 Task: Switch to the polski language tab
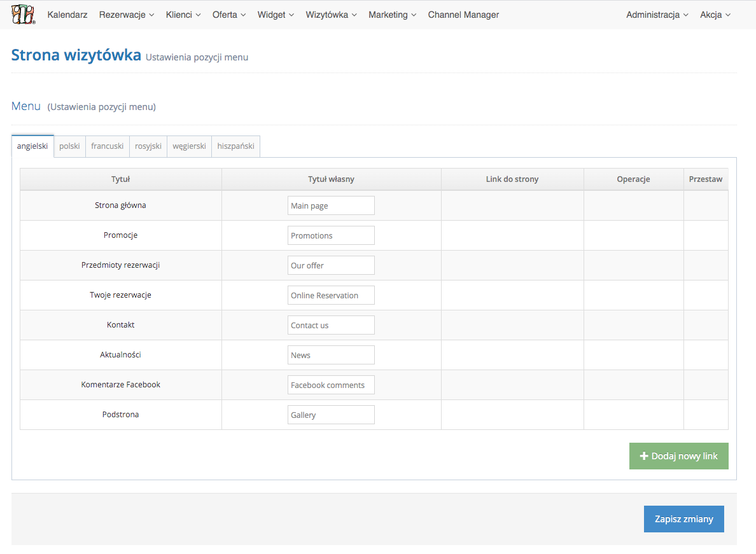click(x=69, y=146)
